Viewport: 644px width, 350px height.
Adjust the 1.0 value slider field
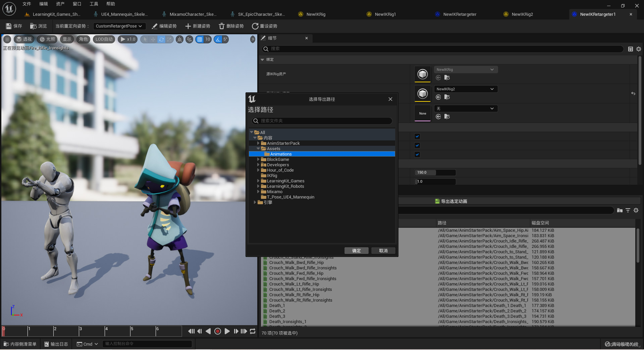[x=435, y=181]
